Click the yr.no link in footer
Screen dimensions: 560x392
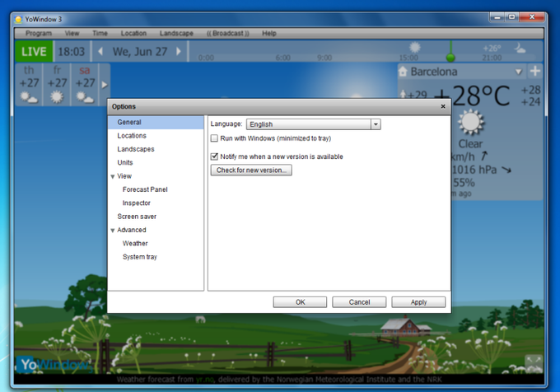(204, 380)
